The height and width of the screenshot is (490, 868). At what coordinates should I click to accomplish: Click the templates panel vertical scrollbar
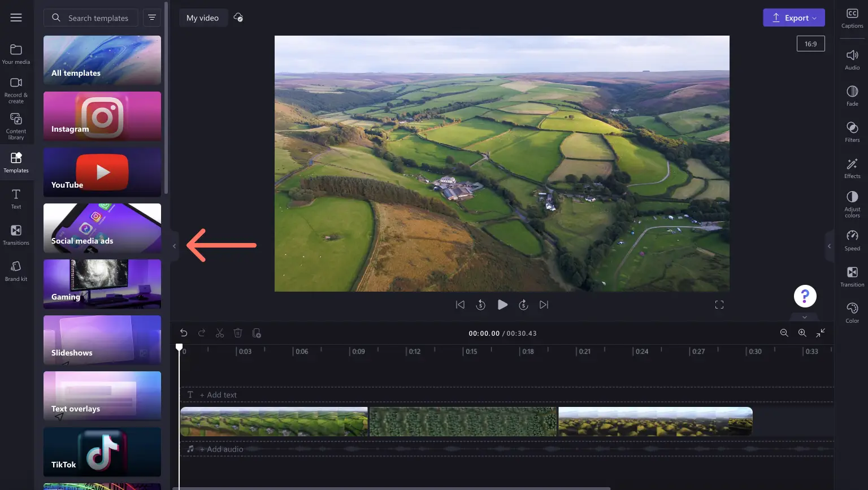(x=166, y=97)
